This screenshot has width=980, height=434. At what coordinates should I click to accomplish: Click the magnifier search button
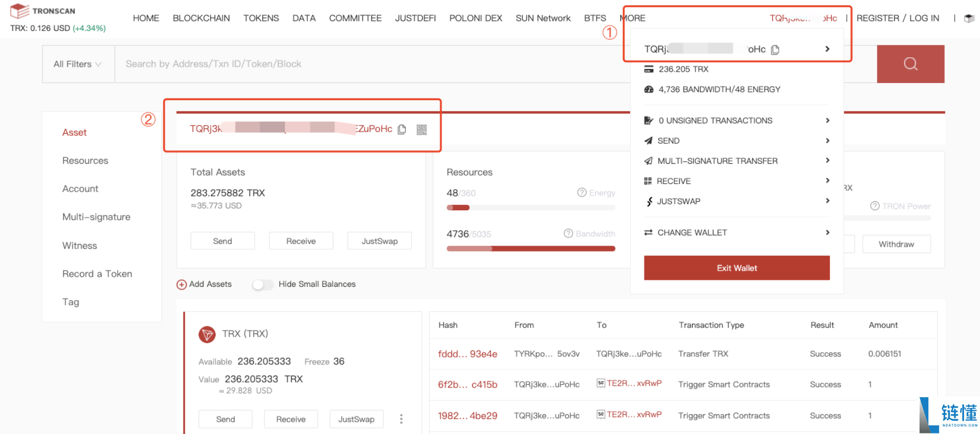(910, 64)
